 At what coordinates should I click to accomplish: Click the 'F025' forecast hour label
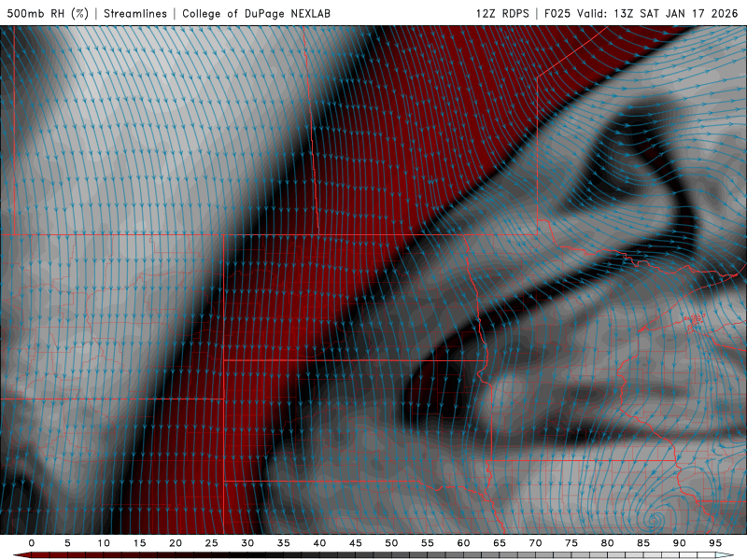click(557, 13)
